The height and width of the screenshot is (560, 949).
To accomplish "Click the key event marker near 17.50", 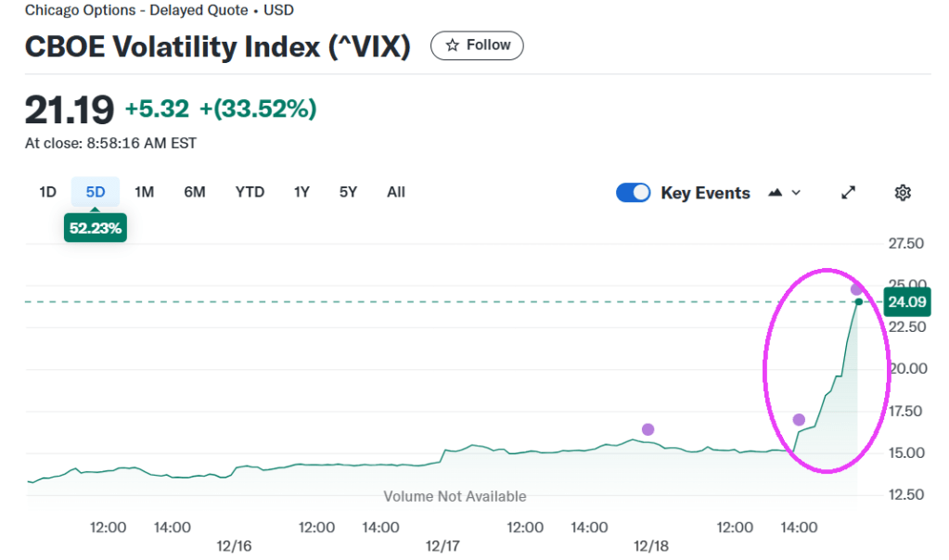I will point(799,420).
